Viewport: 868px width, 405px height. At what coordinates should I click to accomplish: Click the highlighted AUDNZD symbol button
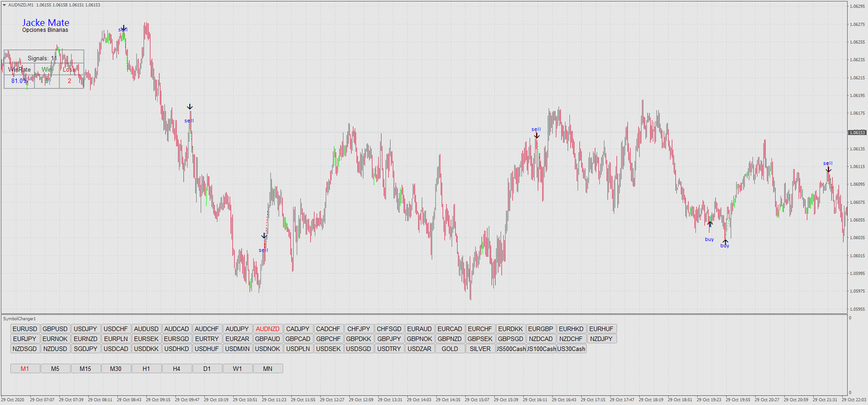(x=267, y=329)
